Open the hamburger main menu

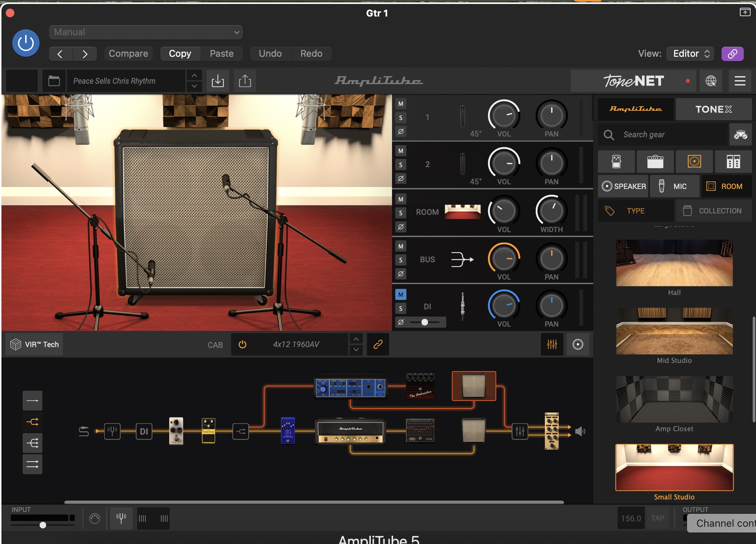tap(740, 81)
